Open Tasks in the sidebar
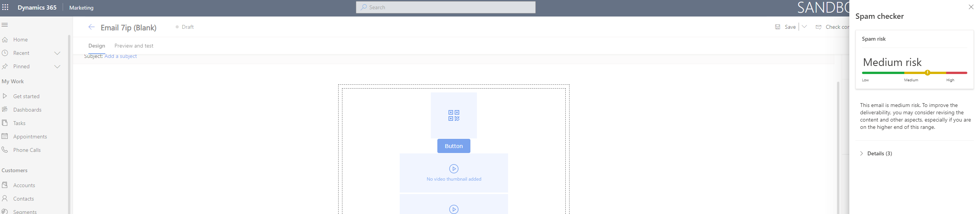 19,123
